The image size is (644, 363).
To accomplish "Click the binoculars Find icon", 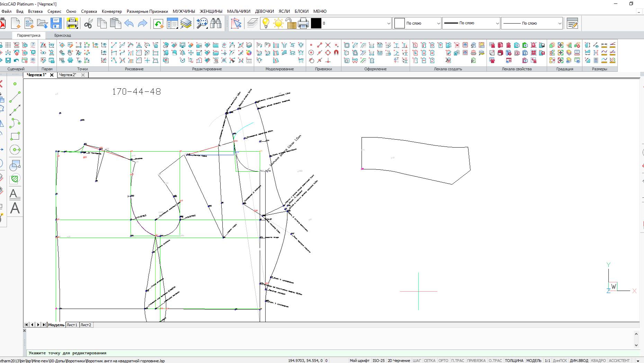I will [216, 24].
